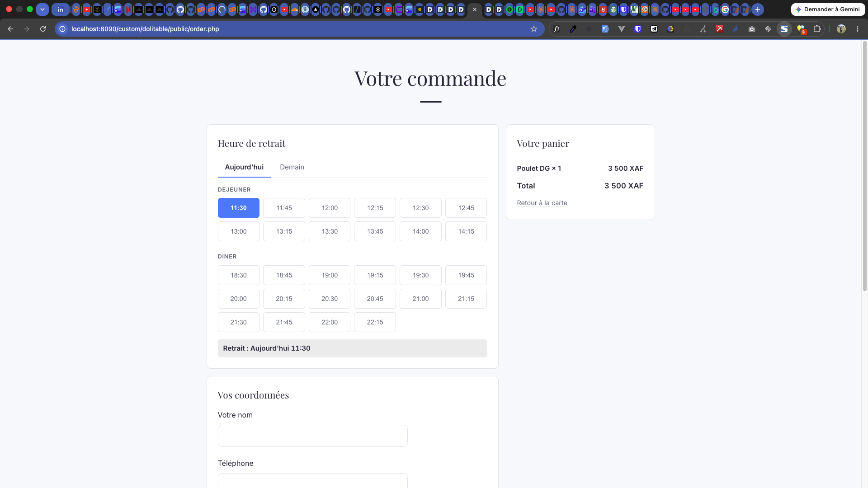Open the user profile avatar menu
The height and width of the screenshot is (488, 868).
[841, 29]
